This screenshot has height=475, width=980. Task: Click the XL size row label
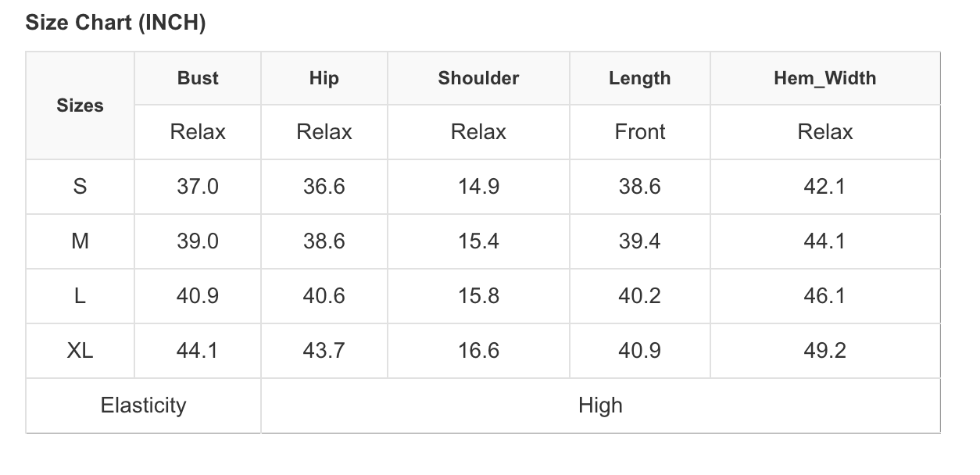pyautogui.click(x=80, y=351)
